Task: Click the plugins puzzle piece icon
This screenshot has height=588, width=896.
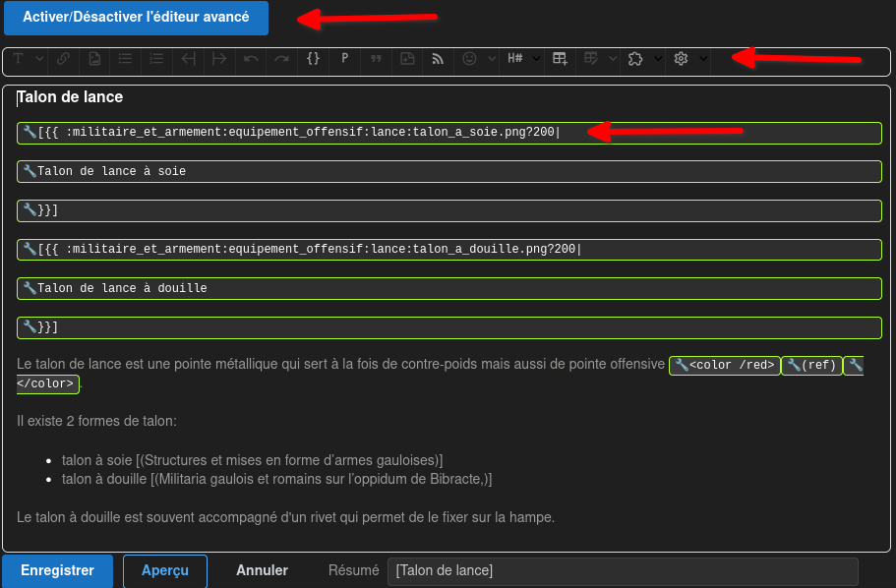Action: tap(635, 58)
